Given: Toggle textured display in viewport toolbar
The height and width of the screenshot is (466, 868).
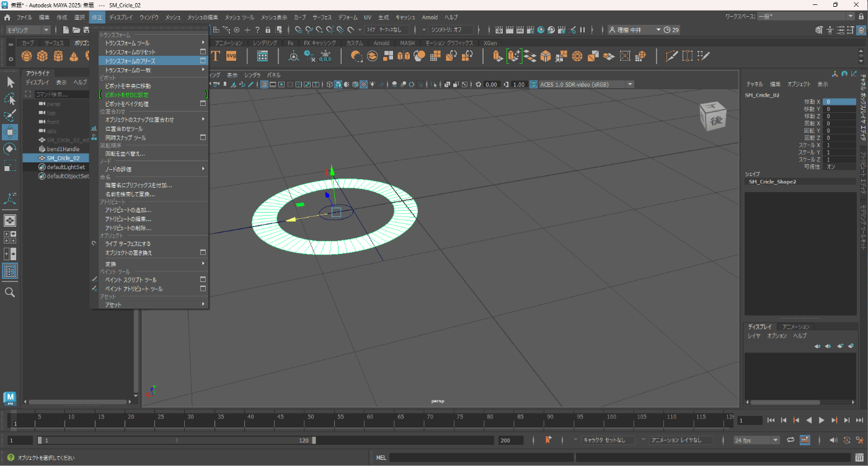Looking at the screenshot, I should [x=363, y=84].
